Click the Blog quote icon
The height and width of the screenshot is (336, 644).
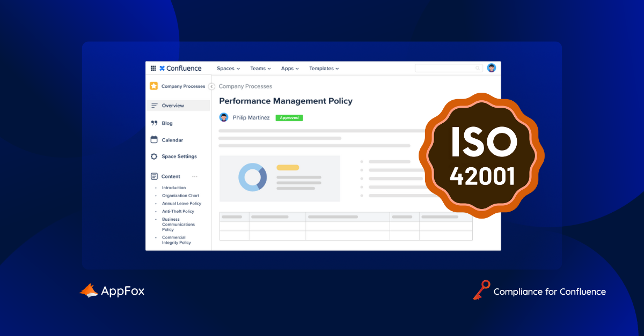coord(154,123)
